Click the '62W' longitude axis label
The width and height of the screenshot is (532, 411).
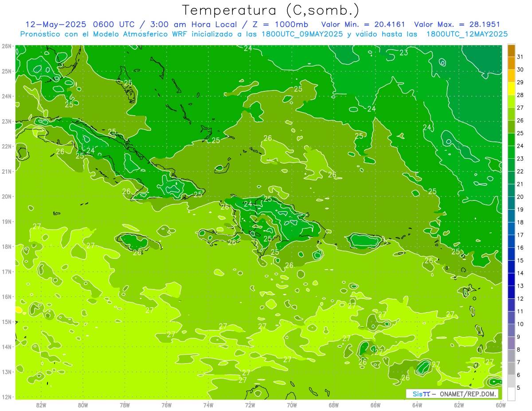459,405
